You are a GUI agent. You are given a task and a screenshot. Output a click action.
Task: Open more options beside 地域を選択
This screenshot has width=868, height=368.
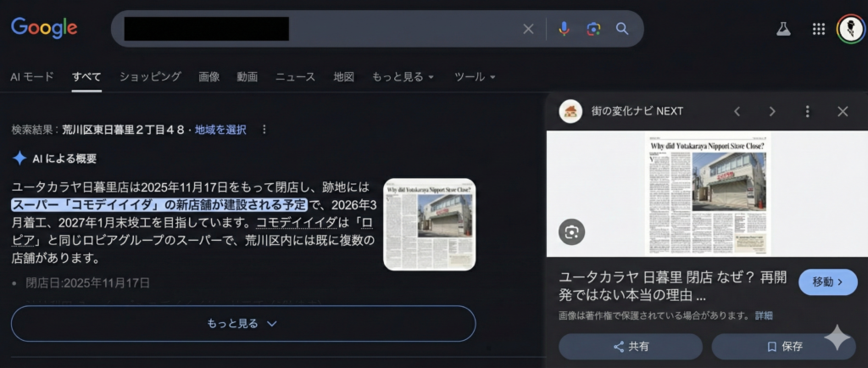[x=264, y=130]
